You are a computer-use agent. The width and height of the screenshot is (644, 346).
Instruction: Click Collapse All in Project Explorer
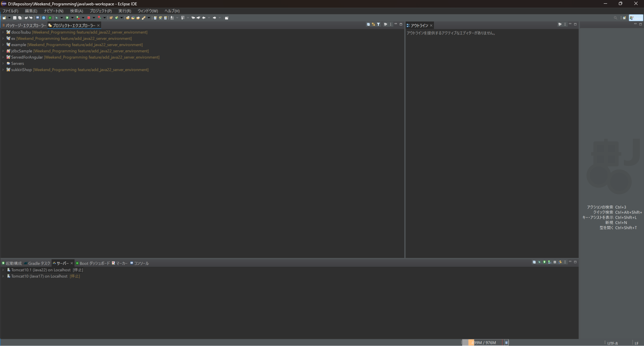click(368, 24)
